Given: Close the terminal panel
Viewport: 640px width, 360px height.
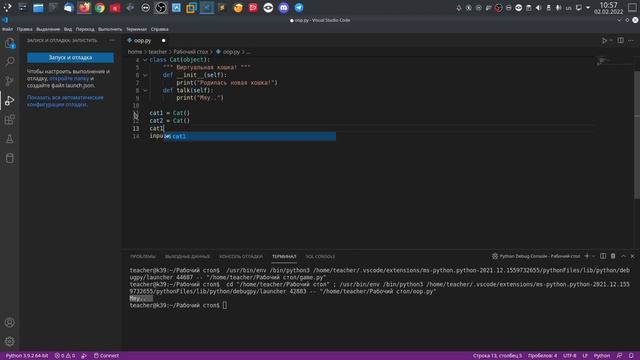Looking at the screenshot, I should 633,256.
